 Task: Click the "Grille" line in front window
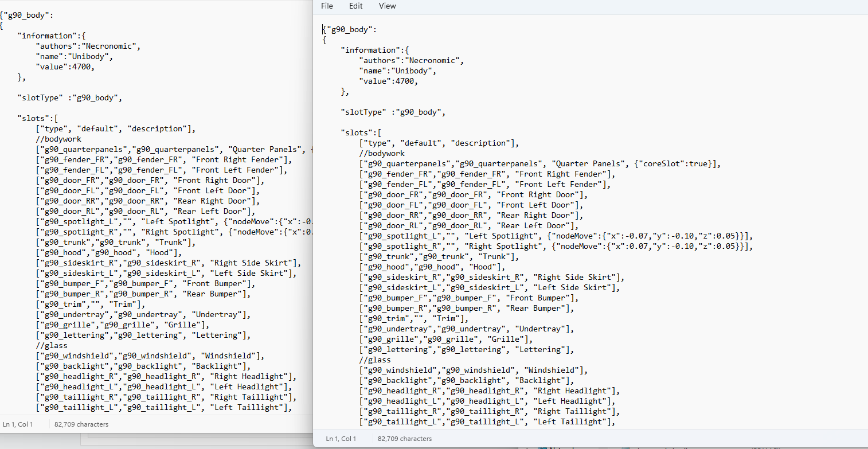(x=446, y=339)
